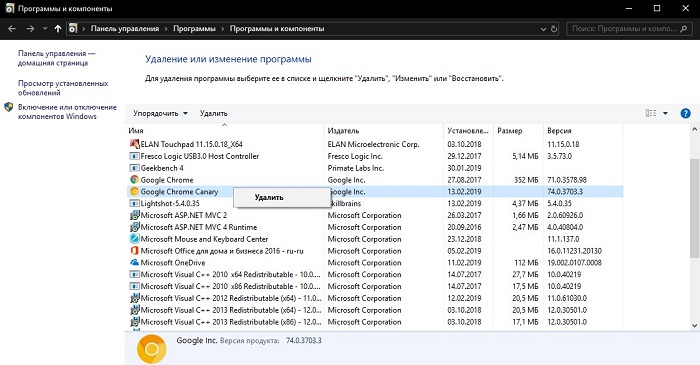Open the address bar history dropdown
The image size is (700, 365).
[x=543, y=29]
